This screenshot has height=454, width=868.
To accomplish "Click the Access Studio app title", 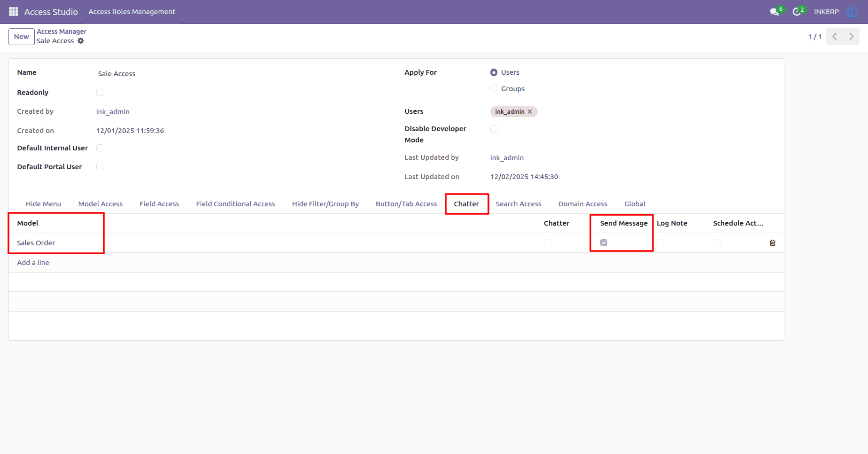I will click(x=51, y=12).
